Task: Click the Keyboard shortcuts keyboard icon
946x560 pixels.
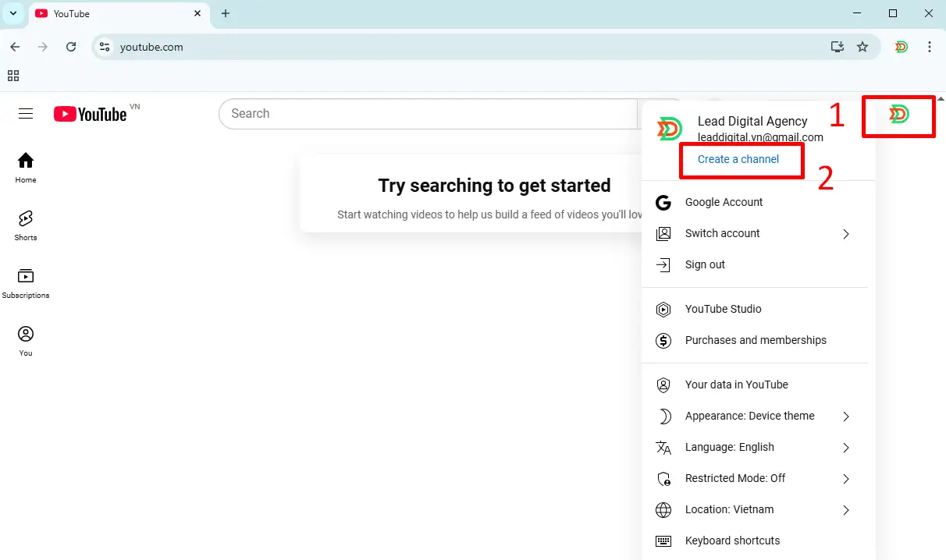Action: (x=663, y=541)
